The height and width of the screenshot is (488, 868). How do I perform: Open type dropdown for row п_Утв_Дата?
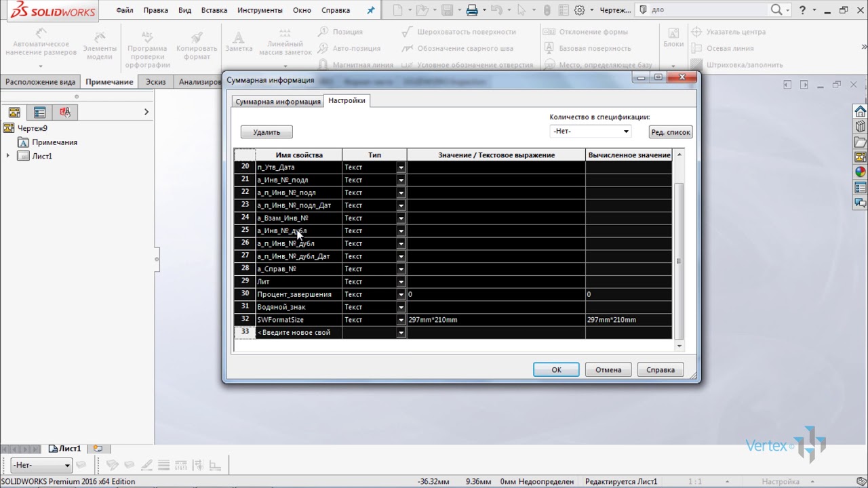click(401, 167)
